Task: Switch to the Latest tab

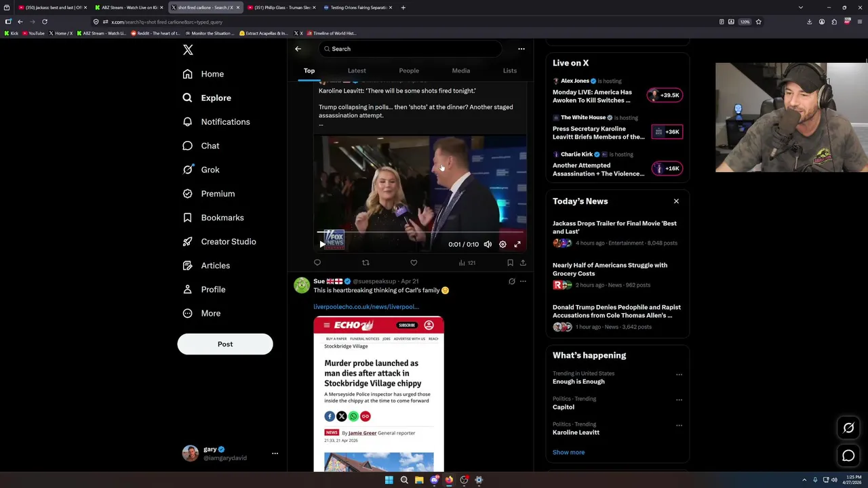Action: pos(357,70)
